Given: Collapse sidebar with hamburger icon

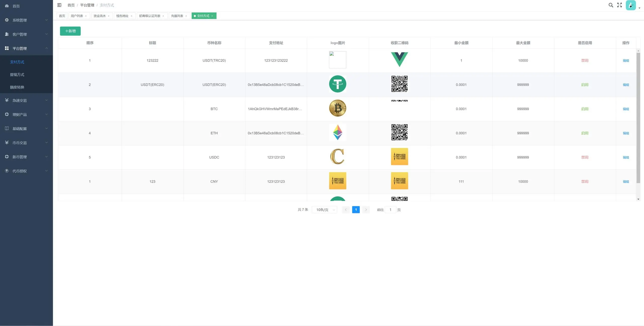Looking at the screenshot, I should pos(59,5).
